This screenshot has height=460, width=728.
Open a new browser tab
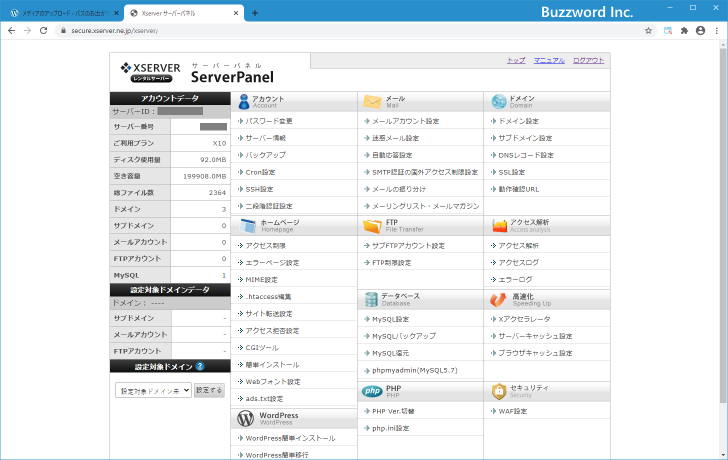coord(254,13)
